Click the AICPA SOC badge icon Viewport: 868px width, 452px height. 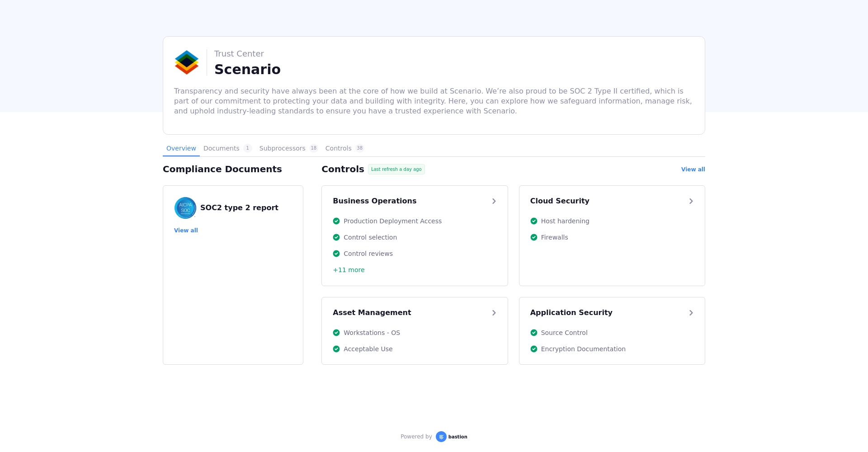185,208
